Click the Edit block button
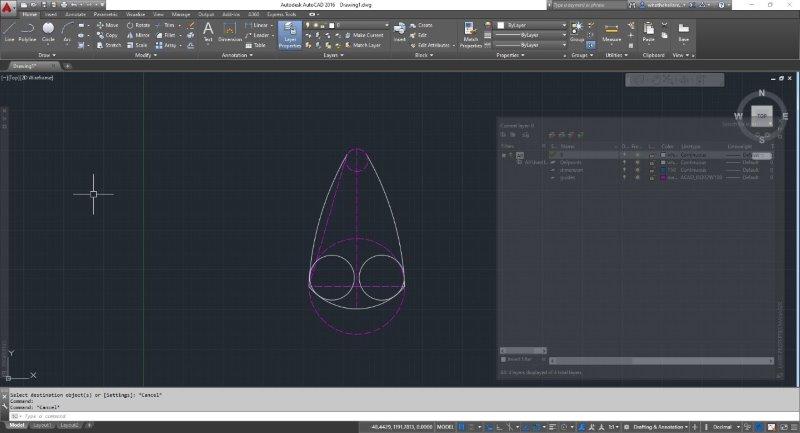Viewport: 800px width, 433px height. point(418,35)
